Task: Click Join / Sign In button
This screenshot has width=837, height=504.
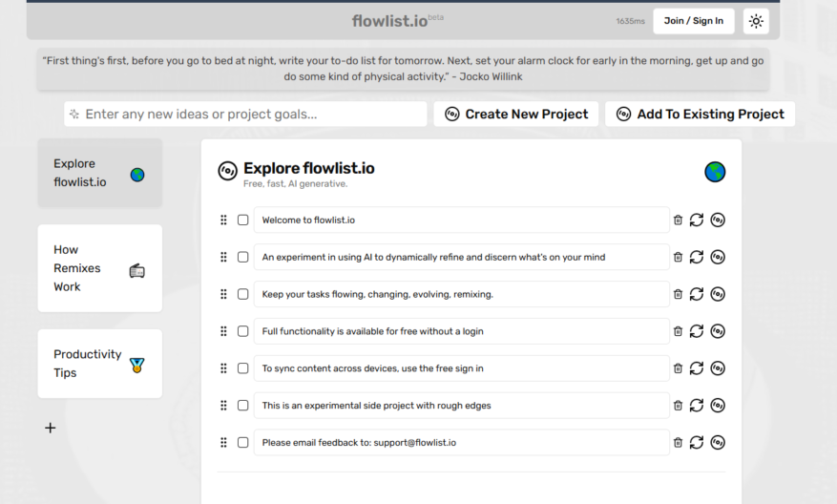Action: tap(694, 21)
